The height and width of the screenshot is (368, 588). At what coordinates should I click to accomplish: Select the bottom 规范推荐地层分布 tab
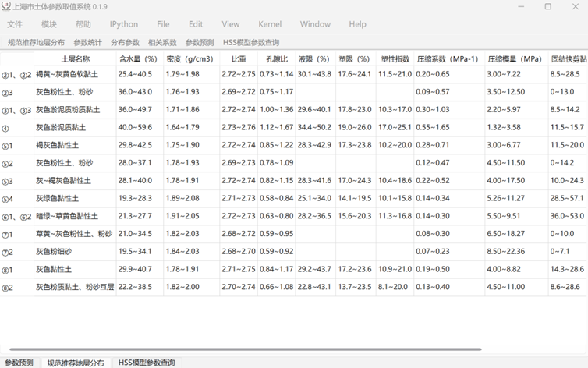pos(75,363)
